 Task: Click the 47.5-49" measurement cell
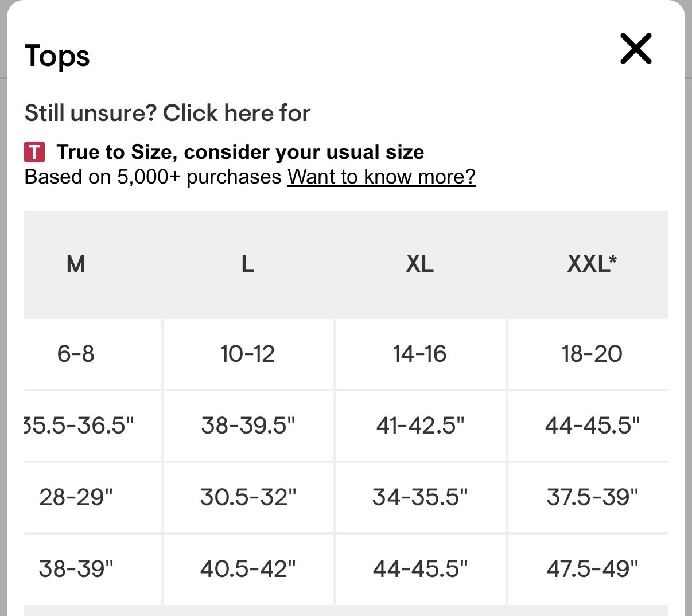tap(592, 568)
